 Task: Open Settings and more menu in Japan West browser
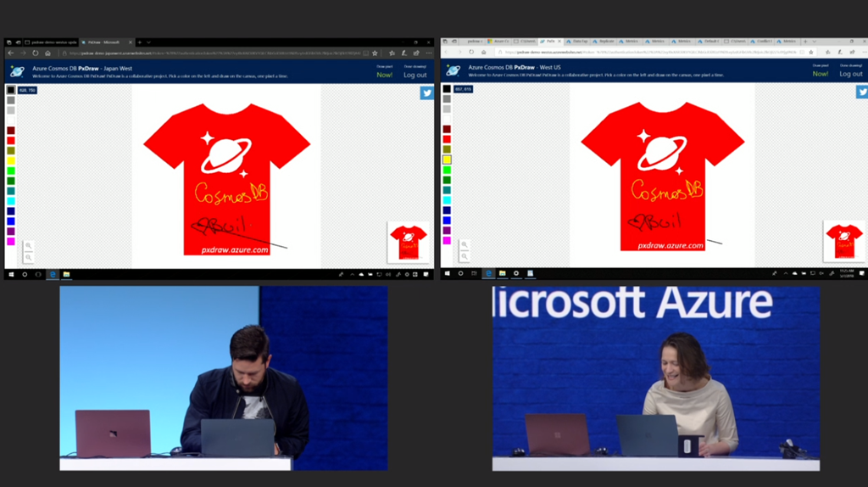tap(429, 53)
